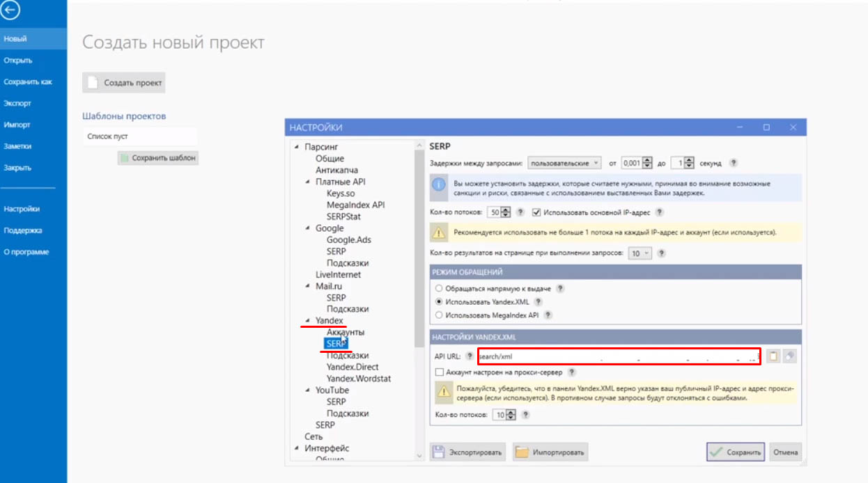Open help icon next to Yandex.XML threads stepper

click(525, 415)
